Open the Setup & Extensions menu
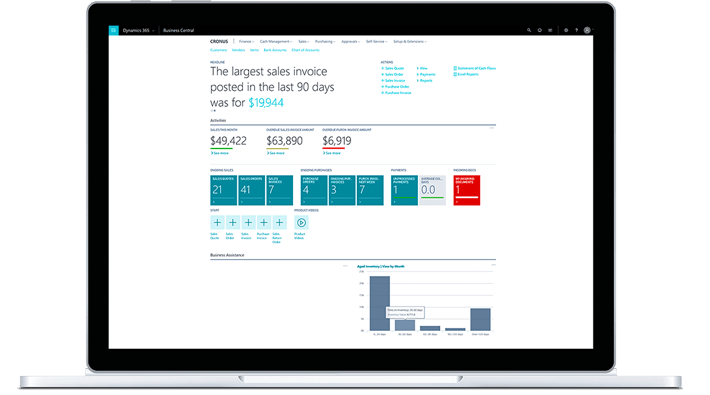 410,42
